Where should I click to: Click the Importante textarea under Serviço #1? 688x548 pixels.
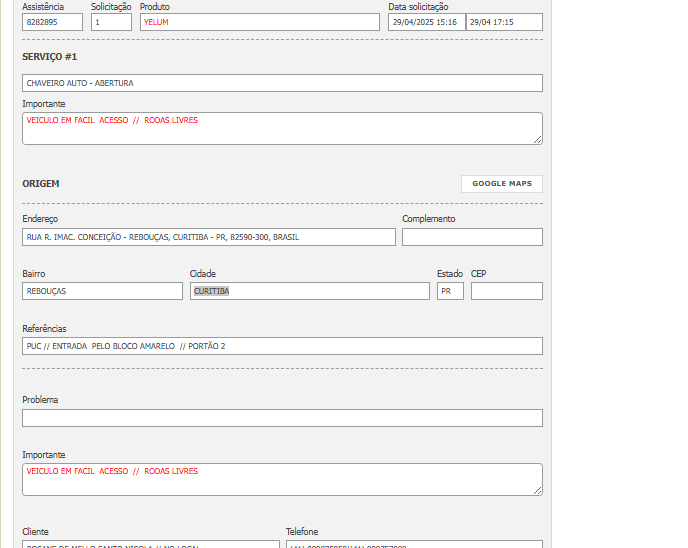click(283, 129)
